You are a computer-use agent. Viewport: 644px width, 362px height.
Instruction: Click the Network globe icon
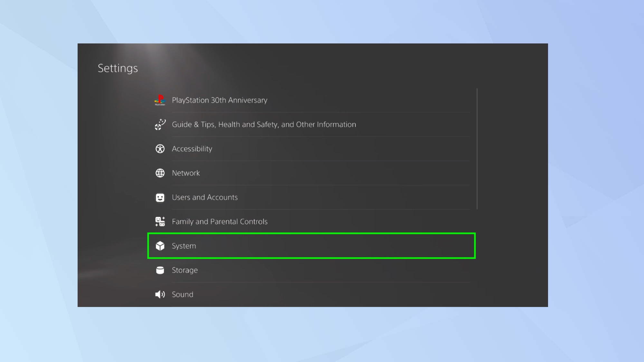click(160, 173)
